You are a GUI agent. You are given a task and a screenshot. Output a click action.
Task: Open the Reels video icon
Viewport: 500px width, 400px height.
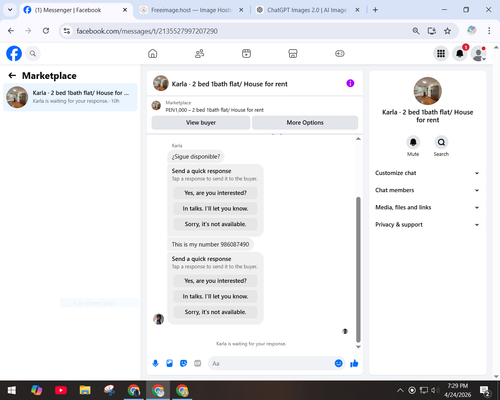(246, 53)
